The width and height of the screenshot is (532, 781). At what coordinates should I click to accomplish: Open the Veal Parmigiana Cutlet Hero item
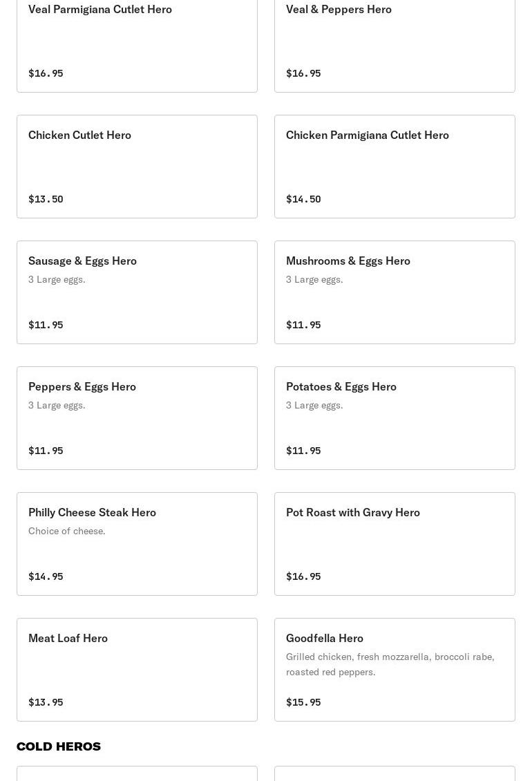(x=137, y=41)
